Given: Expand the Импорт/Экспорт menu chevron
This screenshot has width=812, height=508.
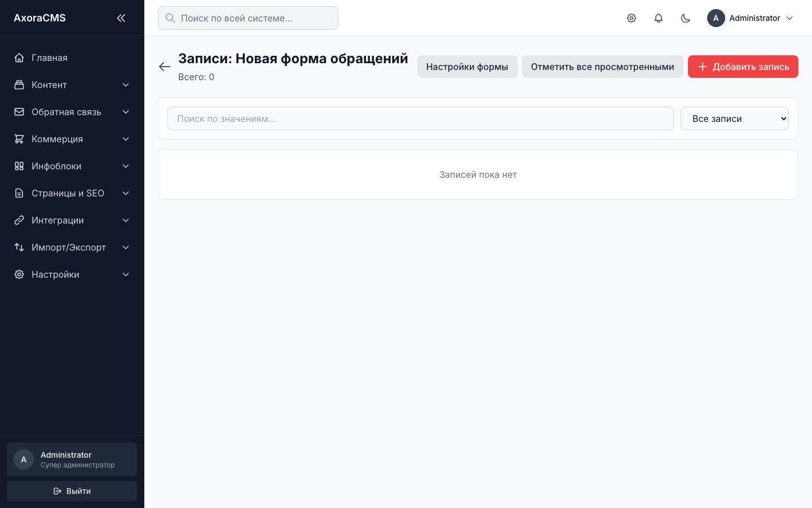Looking at the screenshot, I should [x=126, y=247].
